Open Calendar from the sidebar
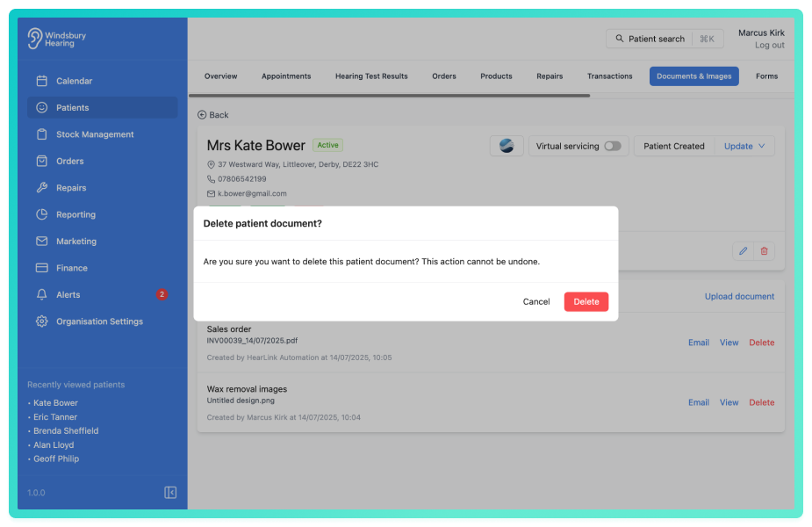The image size is (812, 527). (102, 81)
